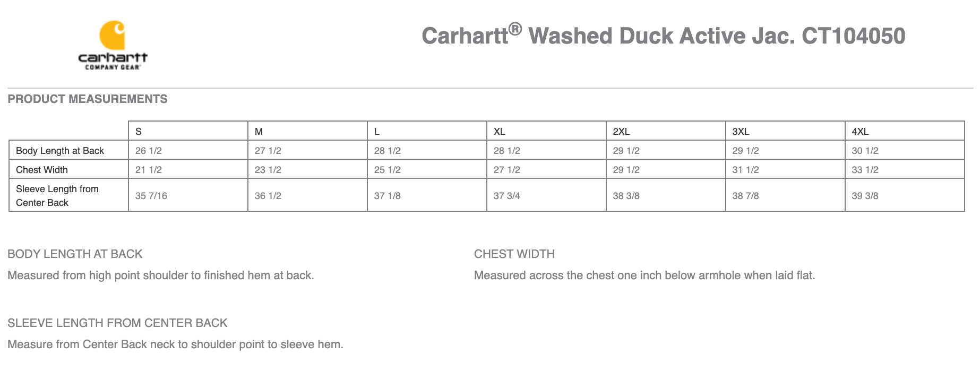Click SLEEVE LENGTH FROM CENTER BACK description heading
Screen dimensions: 980x379
pos(117,323)
